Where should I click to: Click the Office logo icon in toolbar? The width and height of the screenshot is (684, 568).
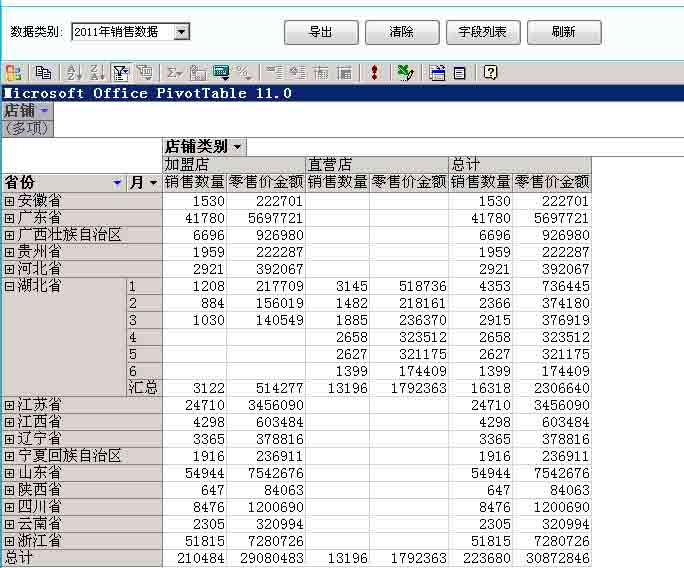point(14,73)
